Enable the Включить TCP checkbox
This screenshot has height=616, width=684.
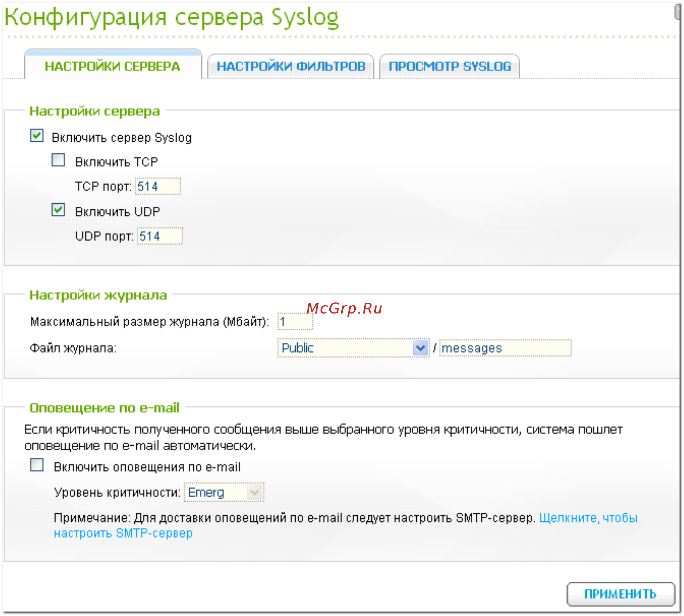pyautogui.click(x=58, y=160)
